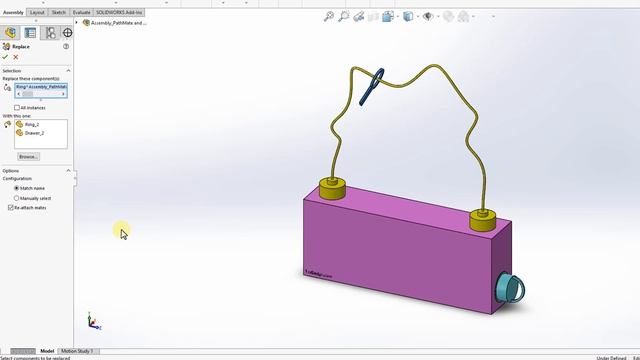Click the Apply Scene icon
640x360 pixels.
pos(463,16)
